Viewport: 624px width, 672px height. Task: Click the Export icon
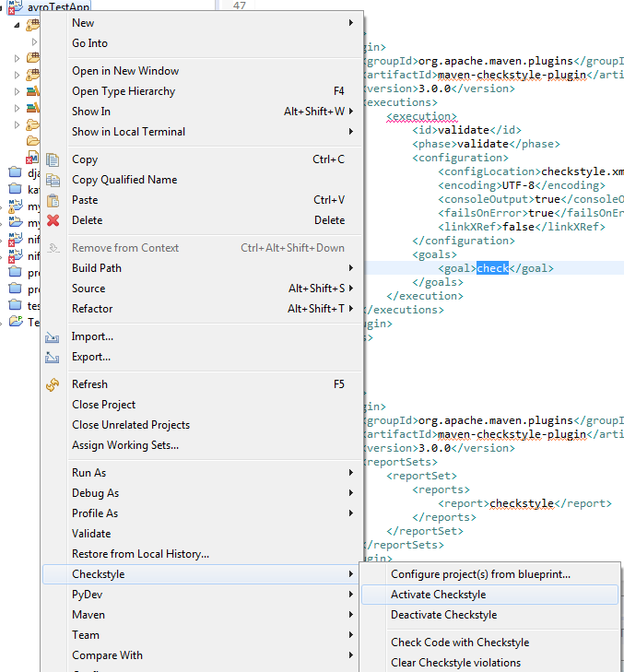[x=53, y=357]
